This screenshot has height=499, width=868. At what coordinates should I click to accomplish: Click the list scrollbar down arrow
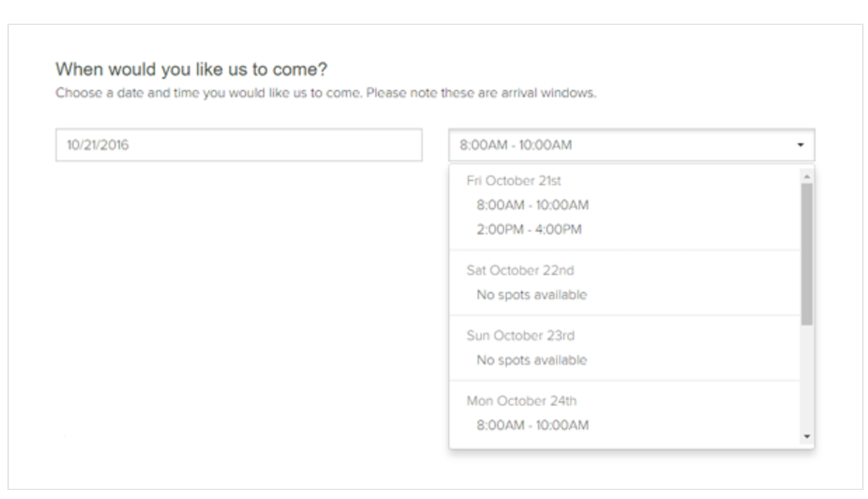807,437
